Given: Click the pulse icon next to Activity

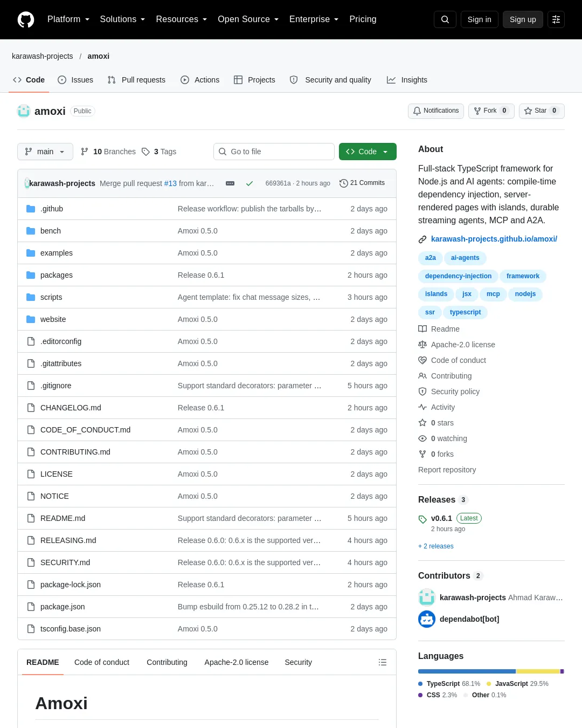Looking at the screenshot, I should coord(422,407).
